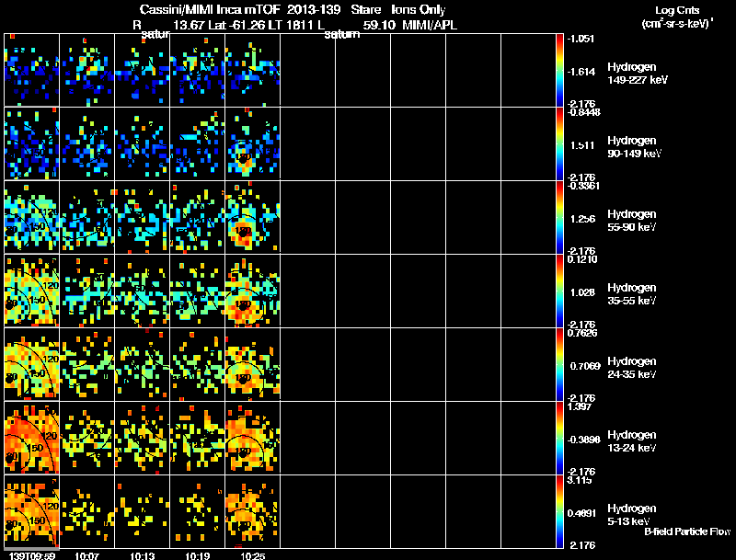Screen dimensions: 736x560
Task: Select the 149-227 keV image at 10:19
Action: (197, 70)
